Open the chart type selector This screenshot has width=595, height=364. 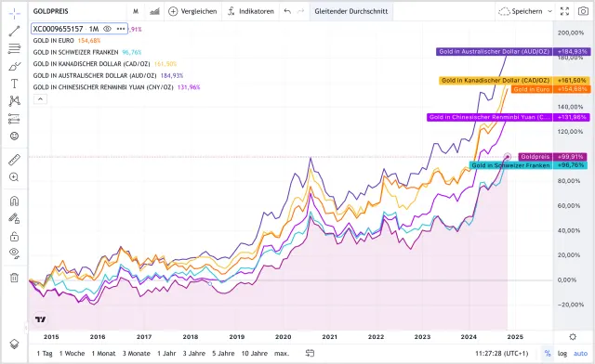154,11
